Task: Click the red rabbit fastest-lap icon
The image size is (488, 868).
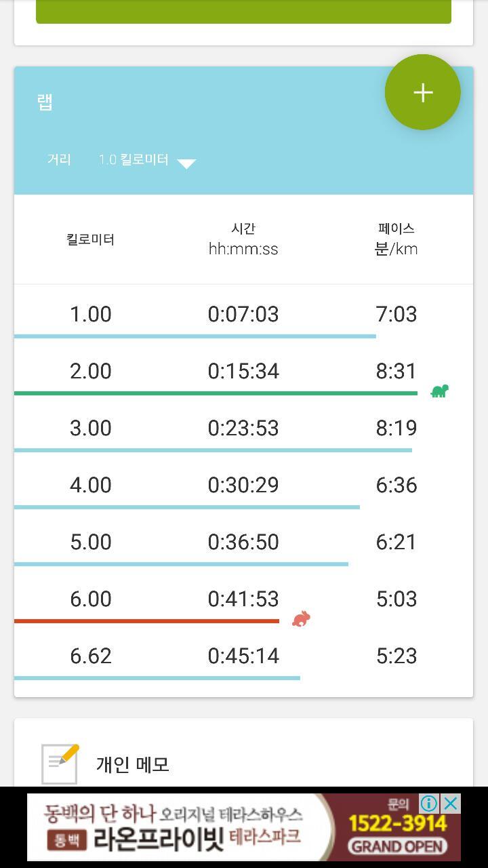Action: 301,618
